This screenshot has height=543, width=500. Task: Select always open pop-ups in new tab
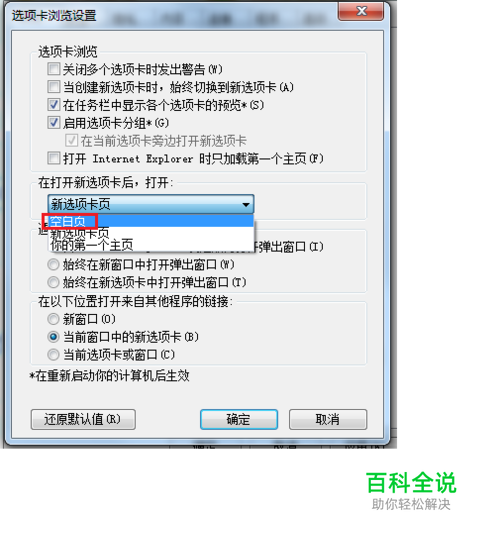(x=53, y=282)
